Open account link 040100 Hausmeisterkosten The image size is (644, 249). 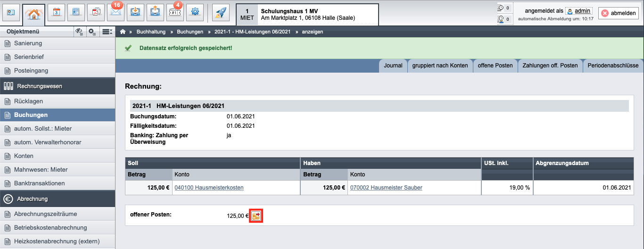tap(209, 188)
